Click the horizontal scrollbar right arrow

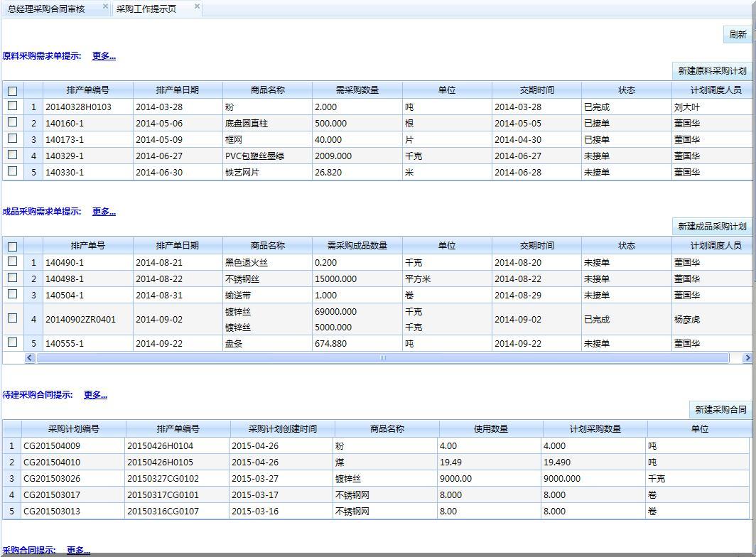747,358
